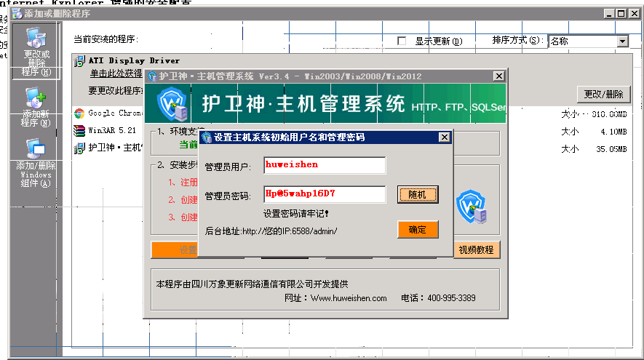Click the 更改/删除 button for ATI driver
This screenshot has height=360, width=644.
pos(603,95)
